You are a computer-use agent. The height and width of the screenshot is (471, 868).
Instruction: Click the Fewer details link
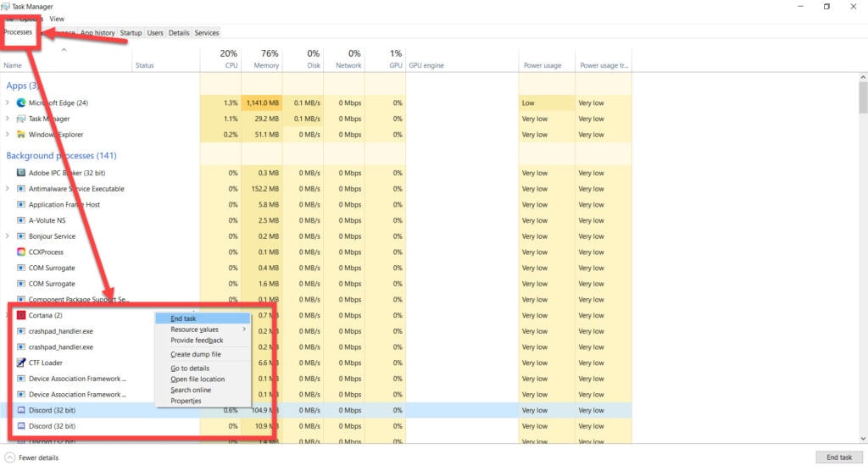[38, 457]
